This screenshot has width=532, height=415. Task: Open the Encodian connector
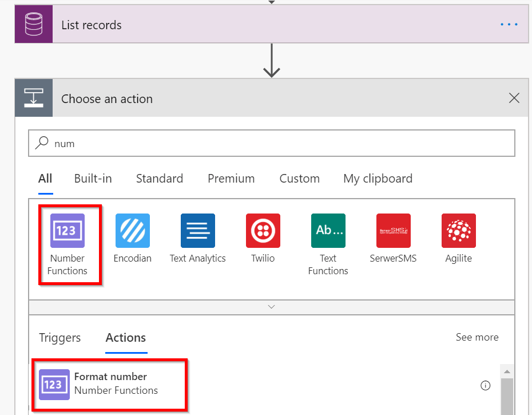[132, 231]
